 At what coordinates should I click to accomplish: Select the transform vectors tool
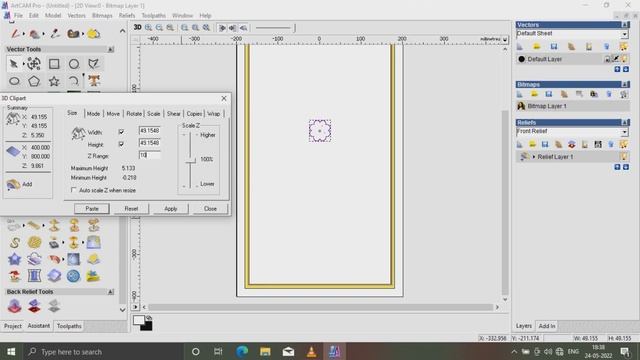tap(34, 64)
